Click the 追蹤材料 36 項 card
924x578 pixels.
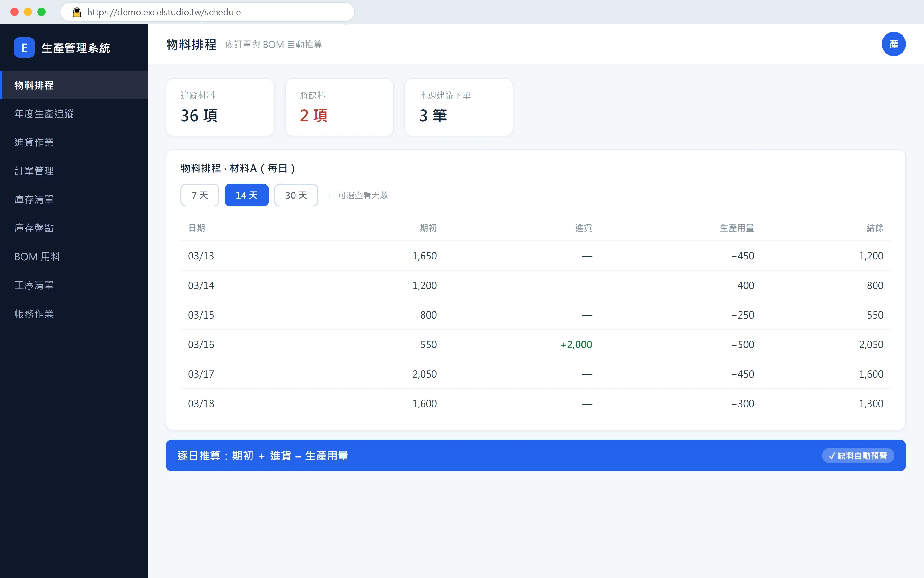pos(220,107)
